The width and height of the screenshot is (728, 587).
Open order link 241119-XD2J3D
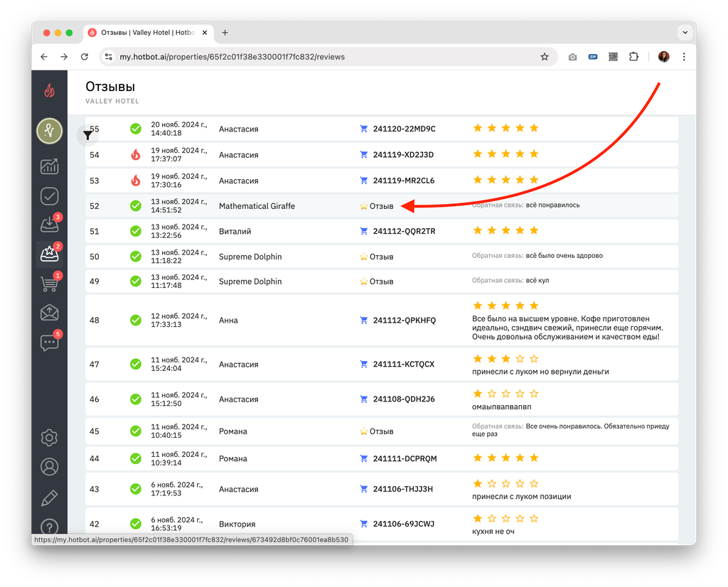403,155
